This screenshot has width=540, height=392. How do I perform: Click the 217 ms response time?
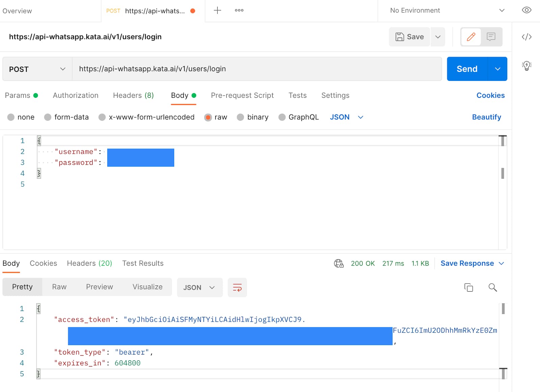coord(393,263)
